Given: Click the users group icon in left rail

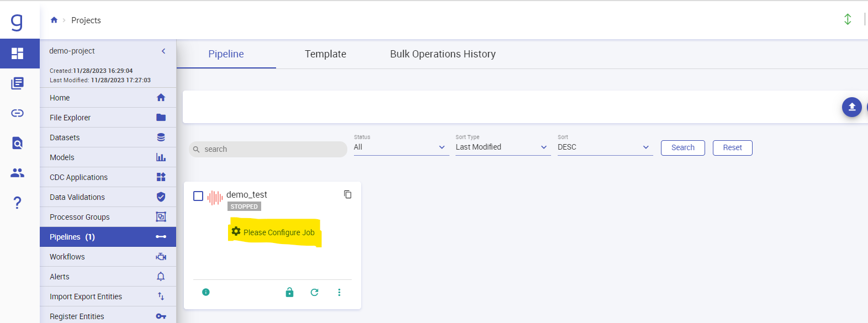Looking at the screenshot, I should tap(18, 173).
